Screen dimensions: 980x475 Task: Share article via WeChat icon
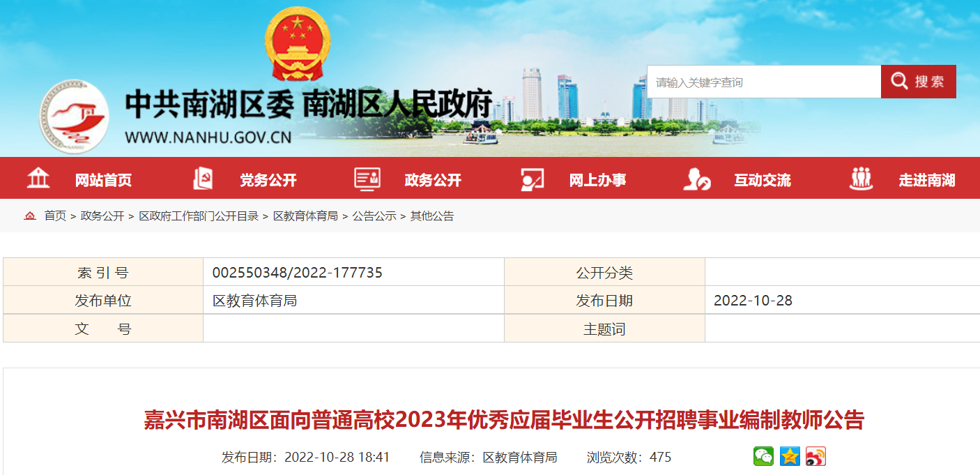[x=763, y=456]
